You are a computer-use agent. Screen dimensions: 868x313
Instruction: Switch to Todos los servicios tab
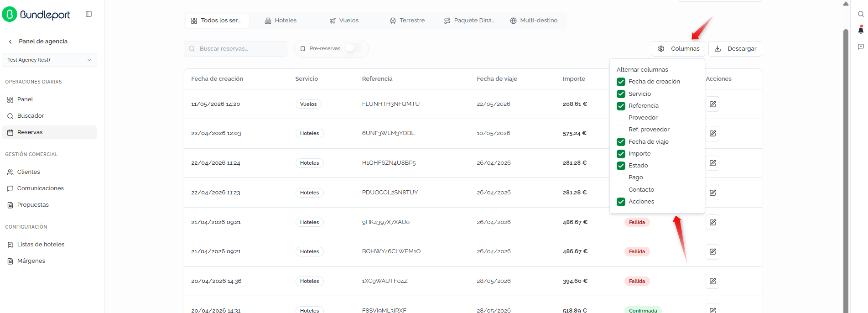(x=217, y=21)
